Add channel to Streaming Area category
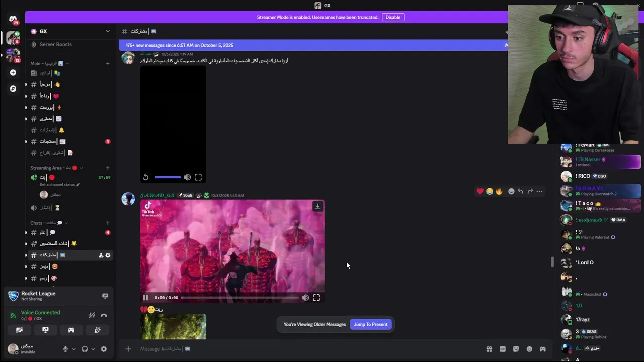 107,168
